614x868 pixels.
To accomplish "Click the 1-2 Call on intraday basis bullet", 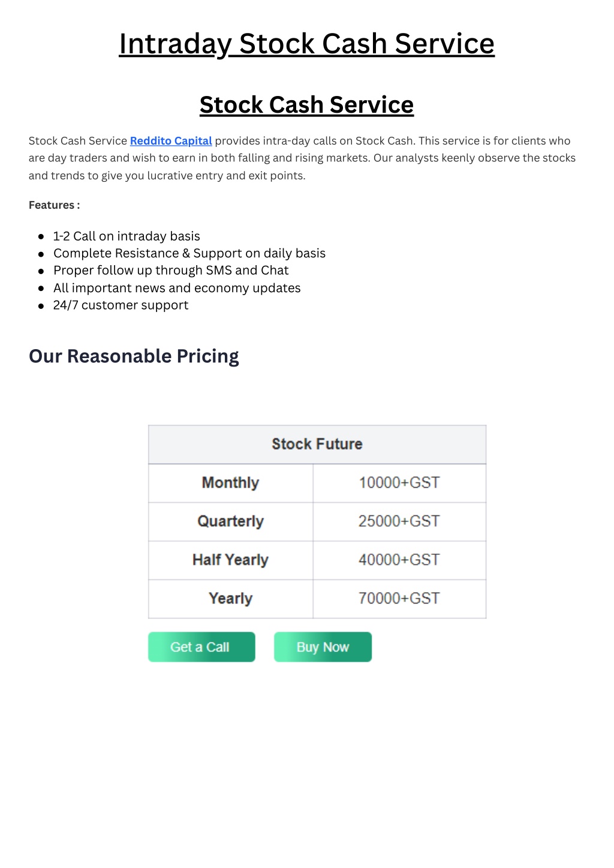I will coord(127,236).
